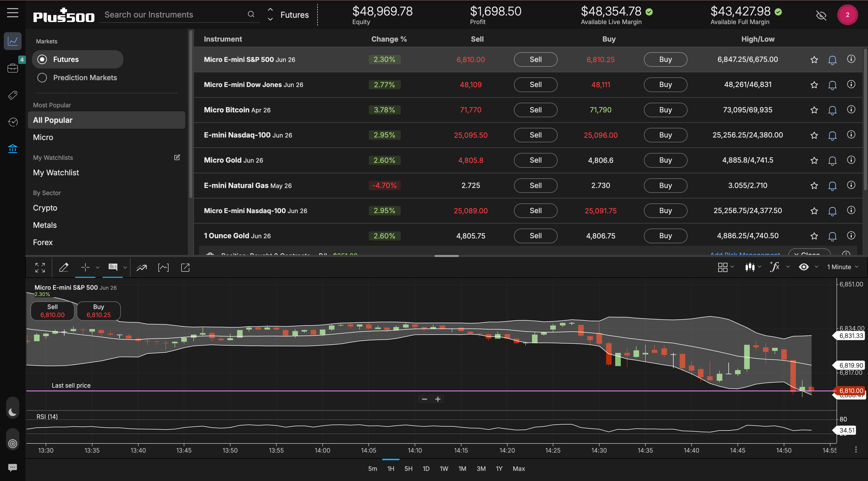Expand visibility options dropdown chevron

(816, 267)
